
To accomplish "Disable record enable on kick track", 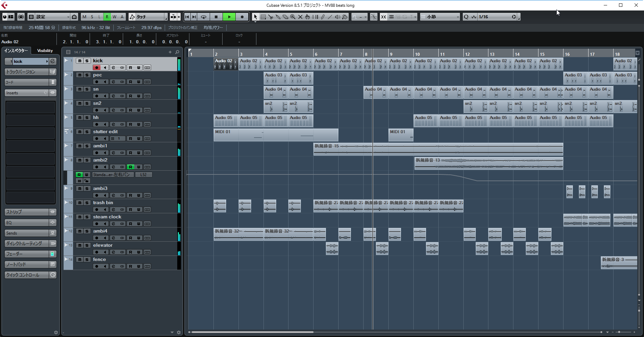I will click(97, 68).
